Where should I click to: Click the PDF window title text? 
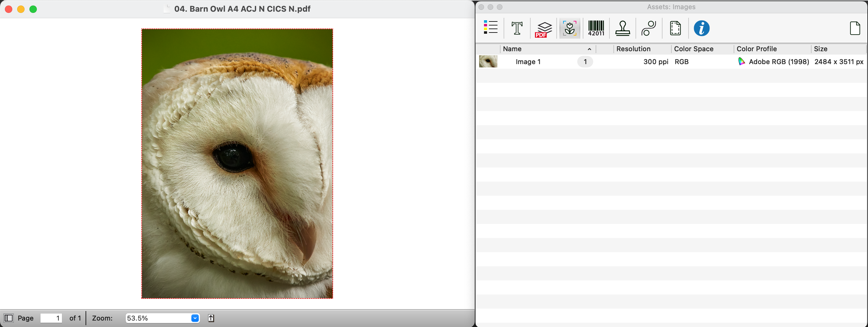click(242, 9)
